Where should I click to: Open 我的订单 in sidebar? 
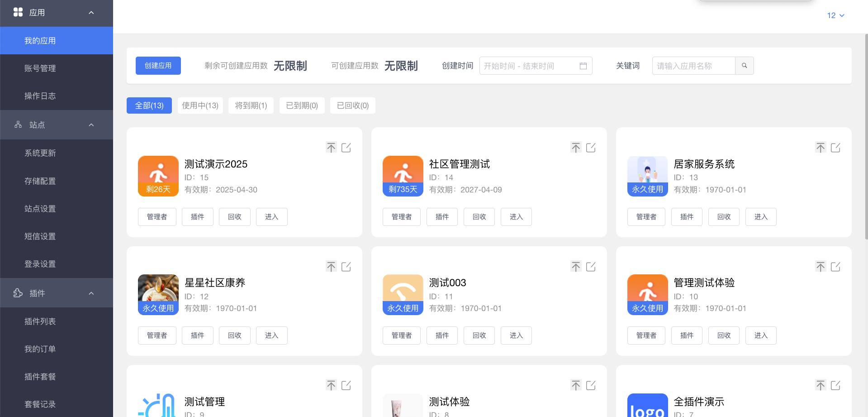(x=57, y=349)
